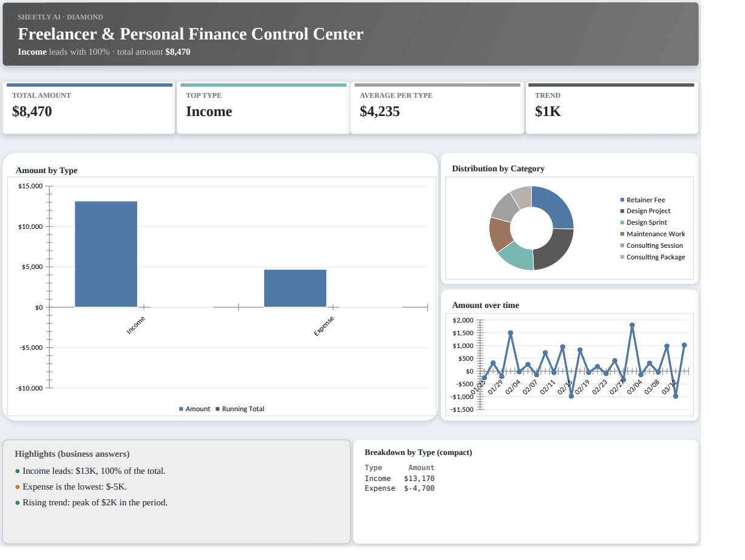
Task: Click the Freelancer & Personal Finance Control Center title
Action: [191, 34]
